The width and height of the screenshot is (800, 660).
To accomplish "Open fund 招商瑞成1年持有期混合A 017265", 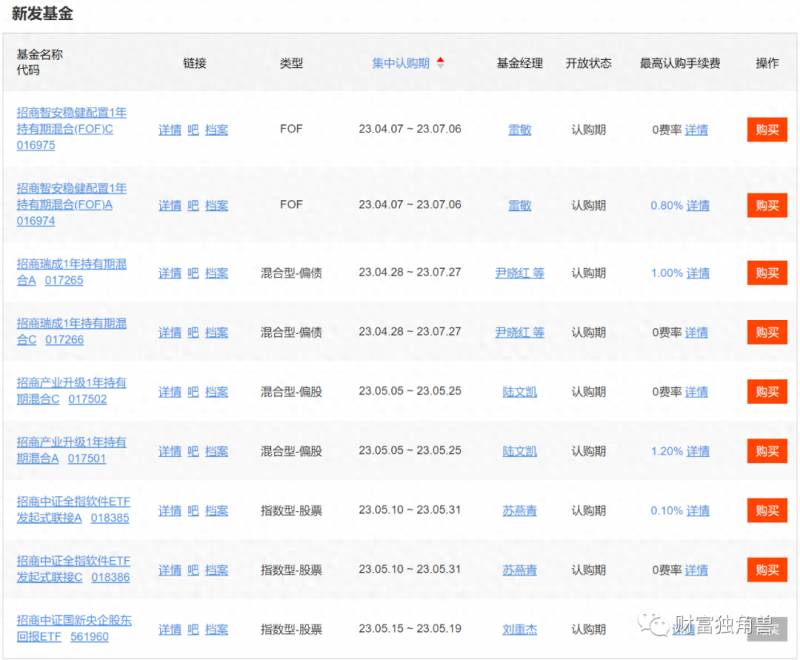I will 71,272.
